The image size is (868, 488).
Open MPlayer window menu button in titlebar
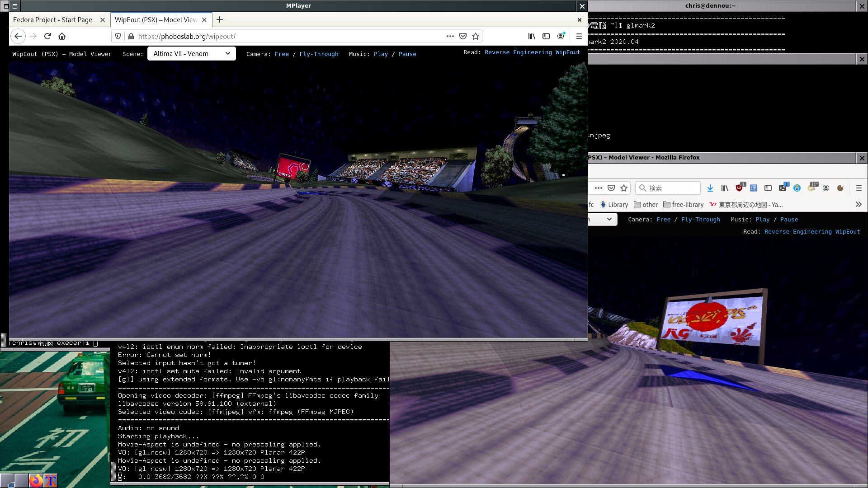point(14,6)
